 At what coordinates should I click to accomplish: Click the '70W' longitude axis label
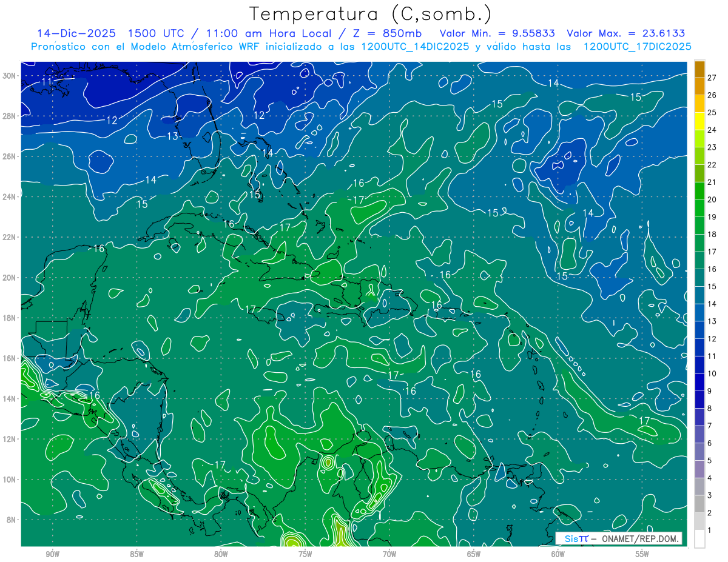[x=389, y=554]
